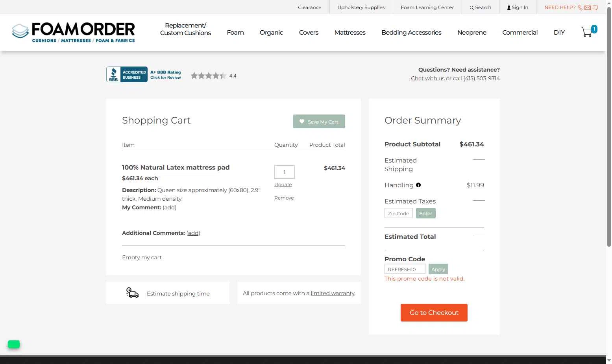Open the Neoprene menu

pos(471,32)
